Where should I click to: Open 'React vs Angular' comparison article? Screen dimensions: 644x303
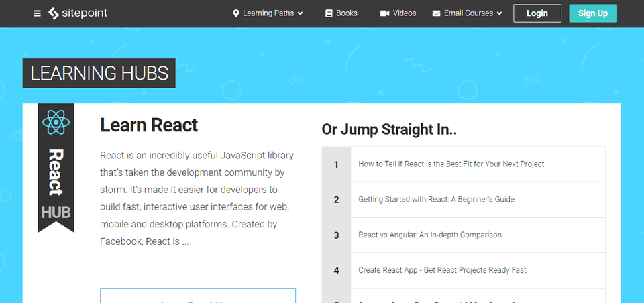430,235
